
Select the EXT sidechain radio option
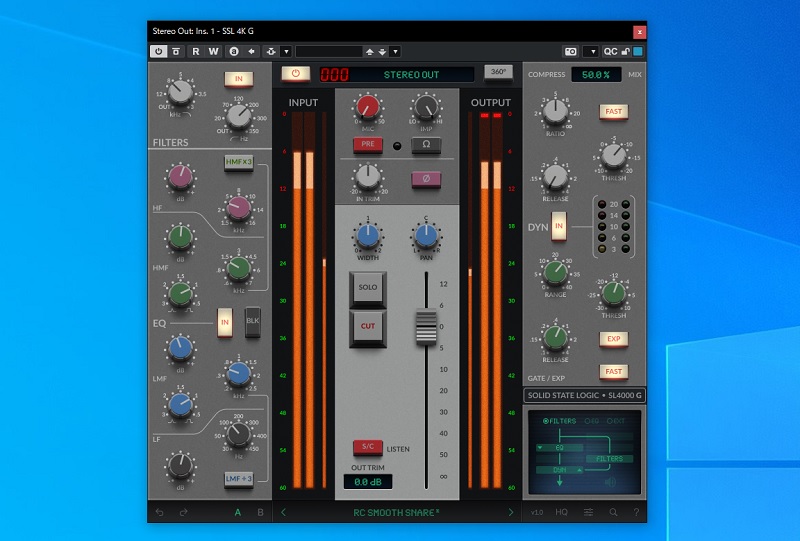point(616,421)
